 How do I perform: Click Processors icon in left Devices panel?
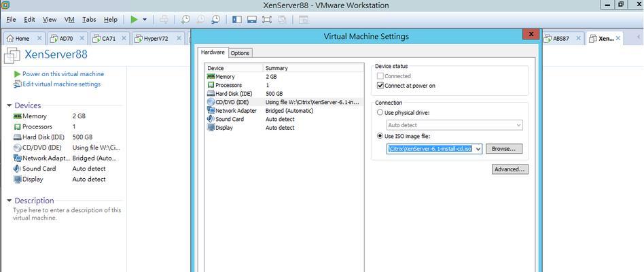[17, 126]
